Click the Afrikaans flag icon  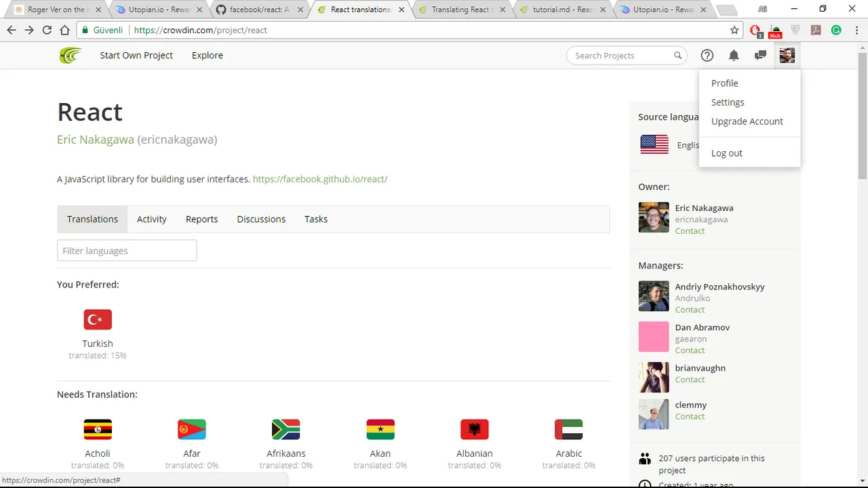[x=285, y=430]
